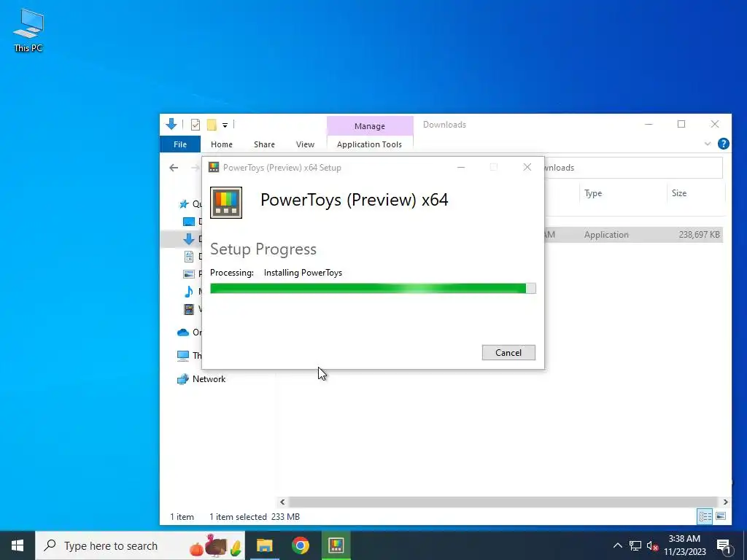Open network status tray icon
This screenshot has width=747, height=560.
[x=635, y=545]
